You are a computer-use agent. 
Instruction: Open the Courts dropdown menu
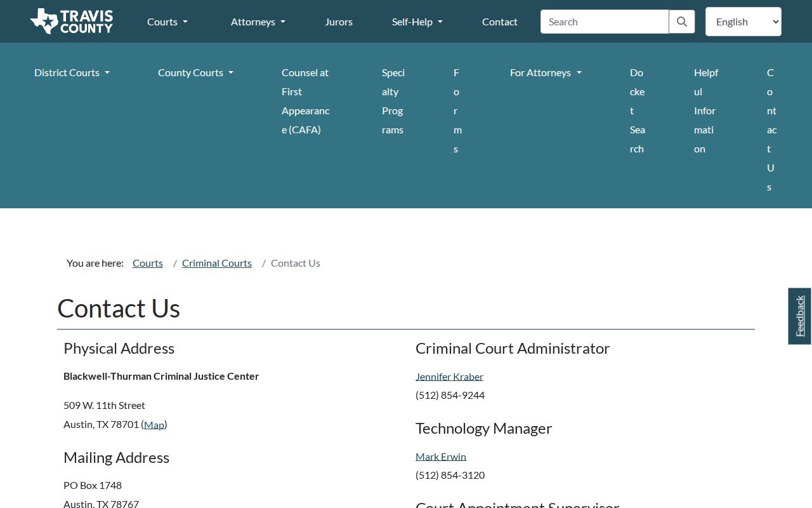click(167, 22)
